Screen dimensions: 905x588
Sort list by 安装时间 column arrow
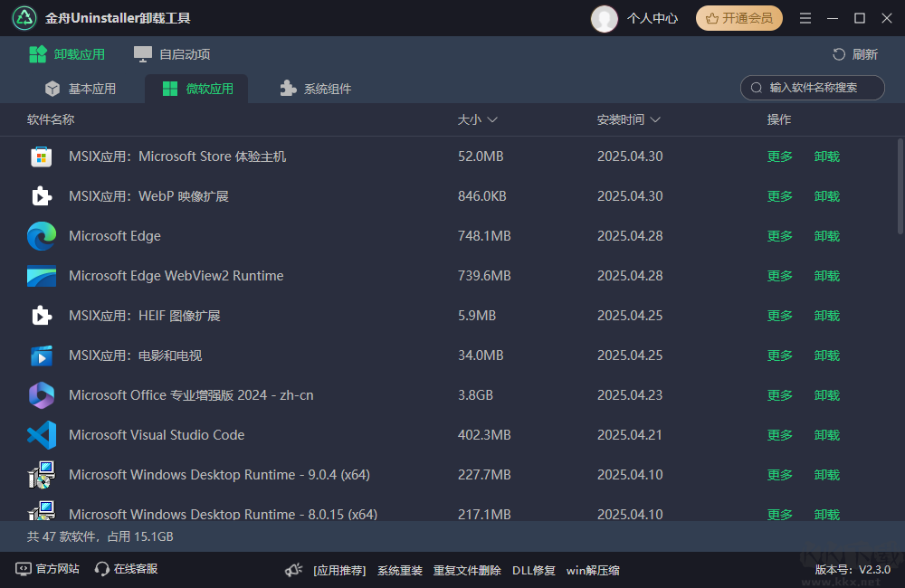click(655, 120)
